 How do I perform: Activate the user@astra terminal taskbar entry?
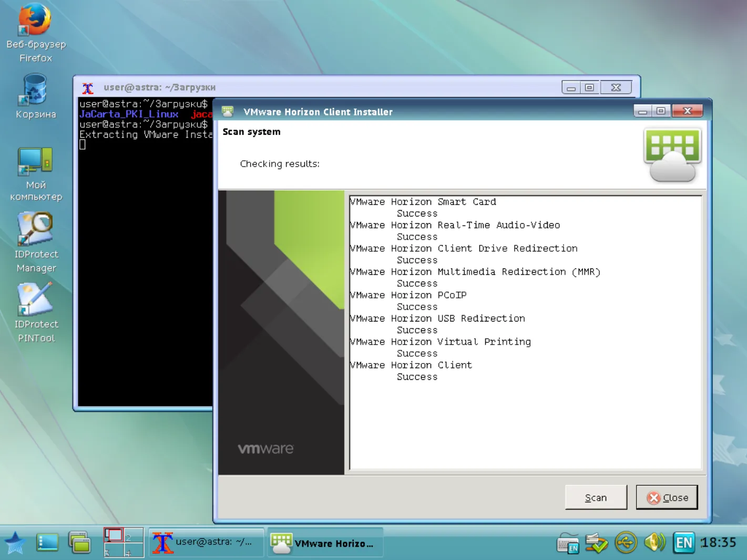(x=206, y=543)
